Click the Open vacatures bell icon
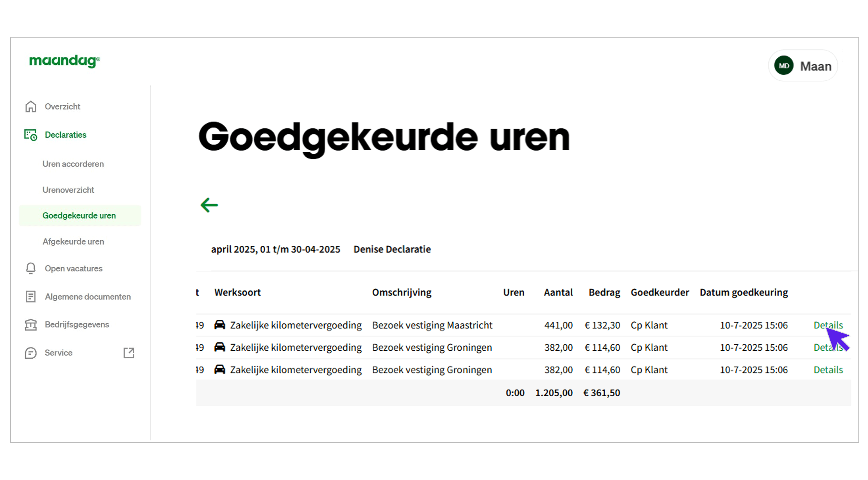This screenshot has height=480, width=868. pyautogui.click(x=30, y=268)
